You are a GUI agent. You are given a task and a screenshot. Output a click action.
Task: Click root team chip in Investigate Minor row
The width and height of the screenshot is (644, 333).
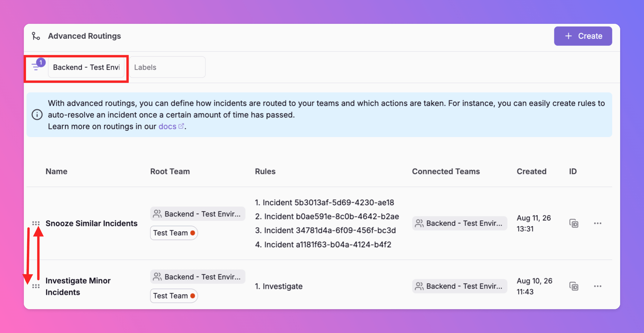click(198, 277)
